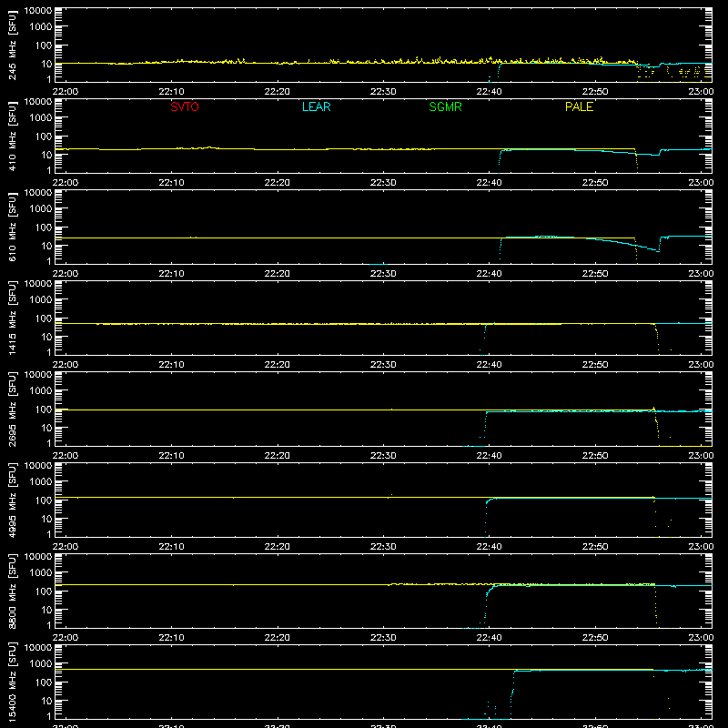Click the 10 y-axis value on the 1415 MHz plot
728x728 pixels.
pyautogui.click(x=46, y=337)
